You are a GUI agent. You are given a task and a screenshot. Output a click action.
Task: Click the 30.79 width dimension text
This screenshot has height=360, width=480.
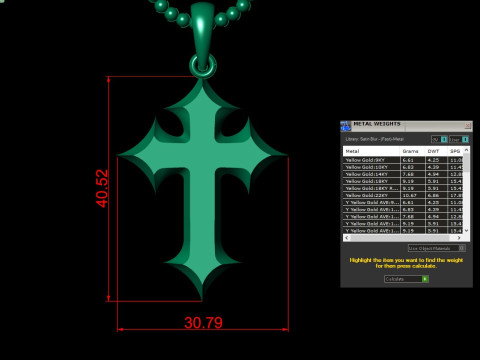pyautogui.click(x=203, y=323)
